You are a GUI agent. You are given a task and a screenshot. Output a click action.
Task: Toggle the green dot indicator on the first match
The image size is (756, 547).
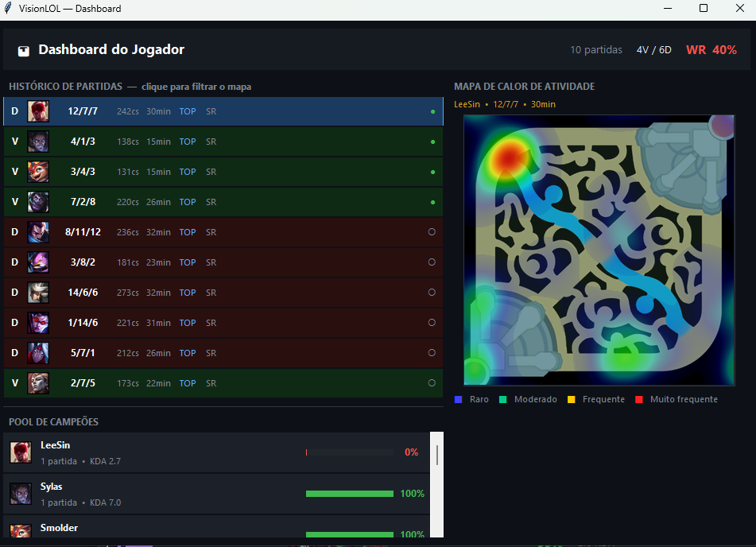432,111
